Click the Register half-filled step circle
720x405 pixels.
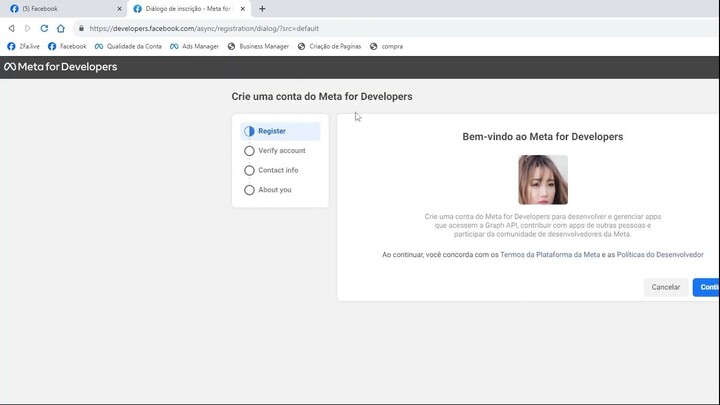pyautogui.click(x=249, y=131)
